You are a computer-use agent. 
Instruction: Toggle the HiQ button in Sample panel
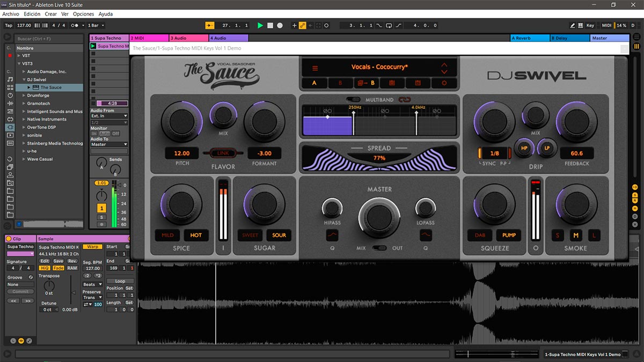click(x=45, y=268)
